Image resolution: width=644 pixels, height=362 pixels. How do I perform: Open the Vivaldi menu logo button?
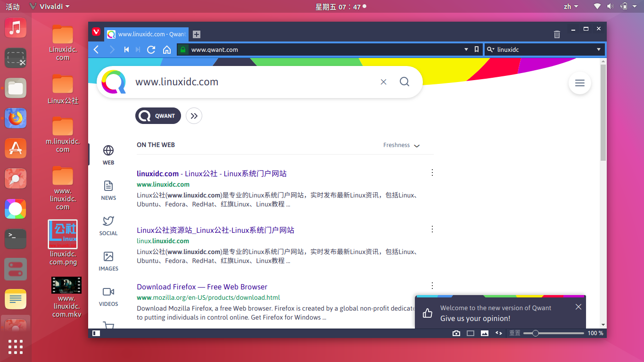96,32
